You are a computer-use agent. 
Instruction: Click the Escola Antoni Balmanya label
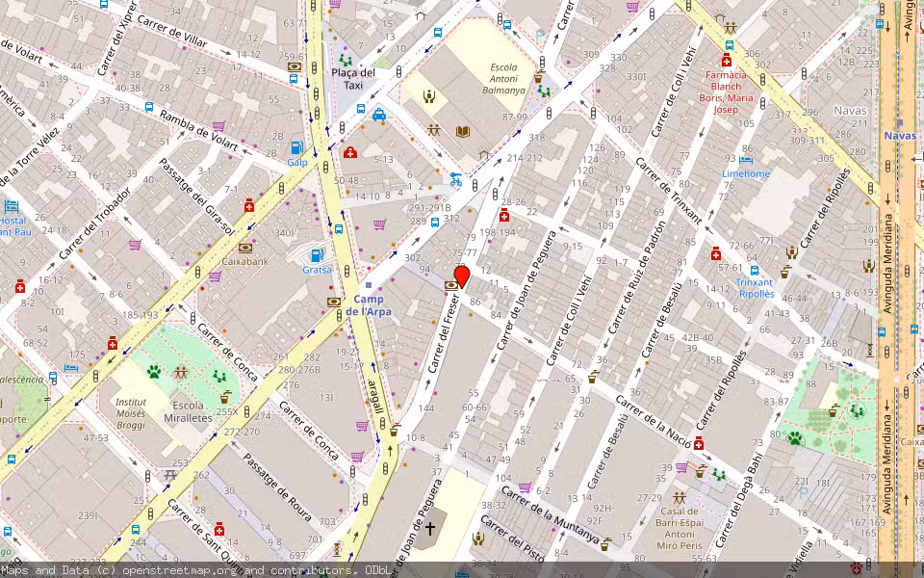[503, 79]
